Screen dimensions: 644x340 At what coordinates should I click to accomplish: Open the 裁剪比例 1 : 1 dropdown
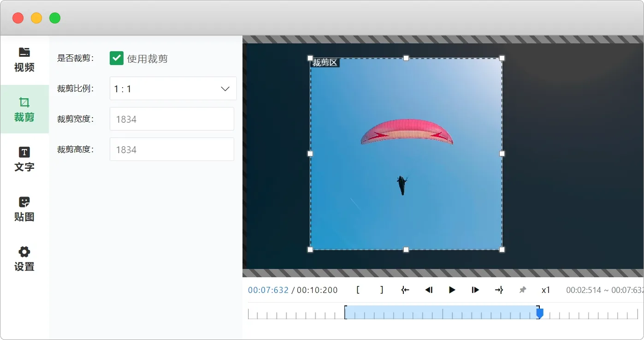point(173,89)
